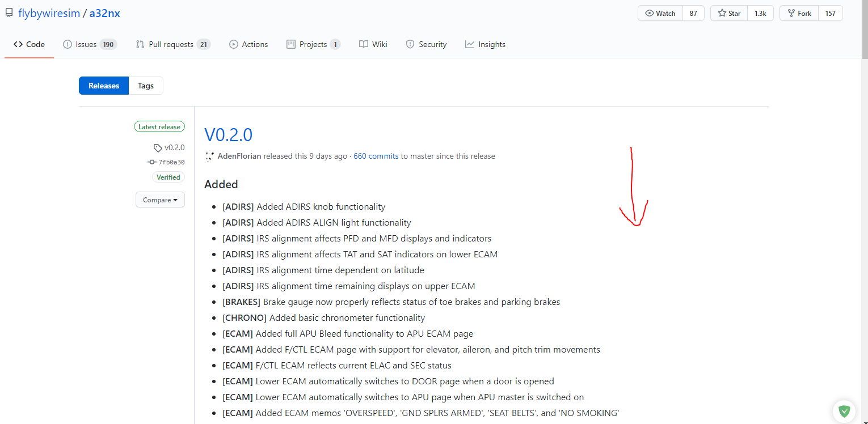Click the Wiki book icon
The image size is (868, 424).
364,44
